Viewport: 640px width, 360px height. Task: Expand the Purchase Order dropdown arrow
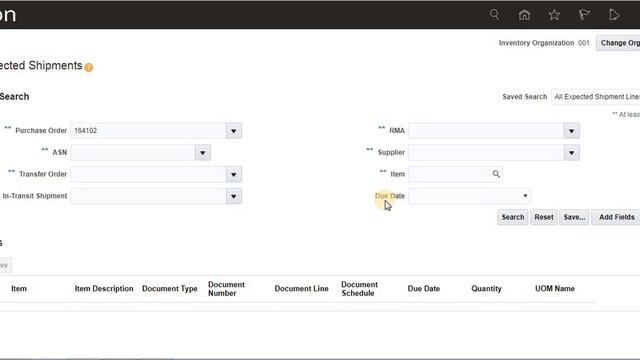point(233,131)
